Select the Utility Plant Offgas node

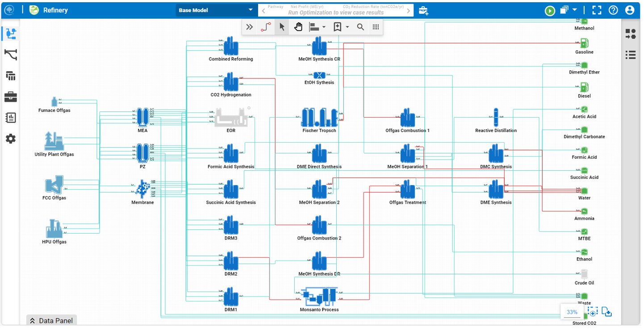pyautogui.click(x=54, y=141)
